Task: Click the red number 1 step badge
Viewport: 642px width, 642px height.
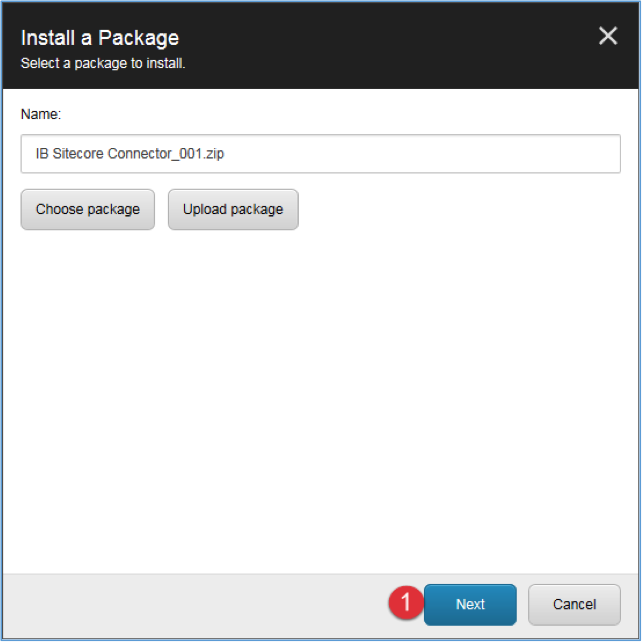Action: click(406, 602)
